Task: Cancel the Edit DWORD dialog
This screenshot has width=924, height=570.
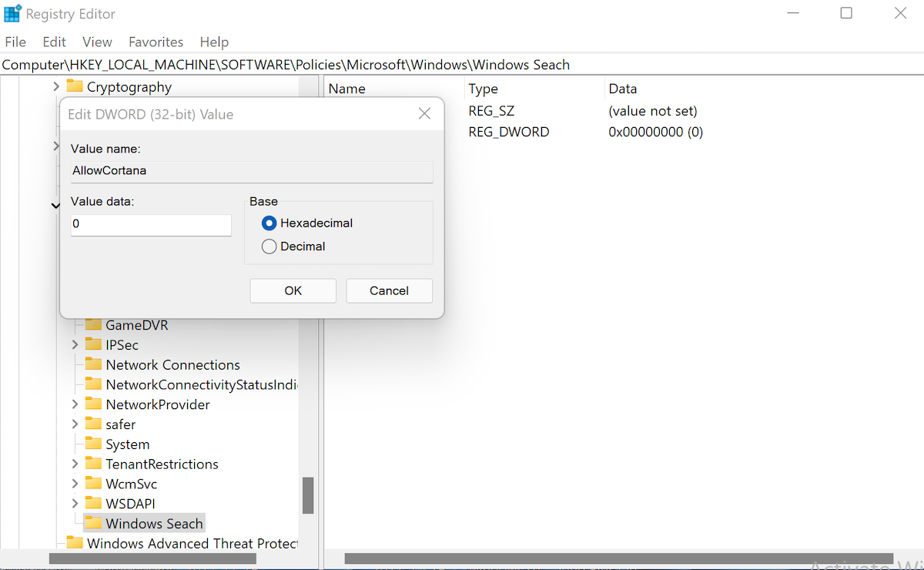Action: (x=389, y=290)
